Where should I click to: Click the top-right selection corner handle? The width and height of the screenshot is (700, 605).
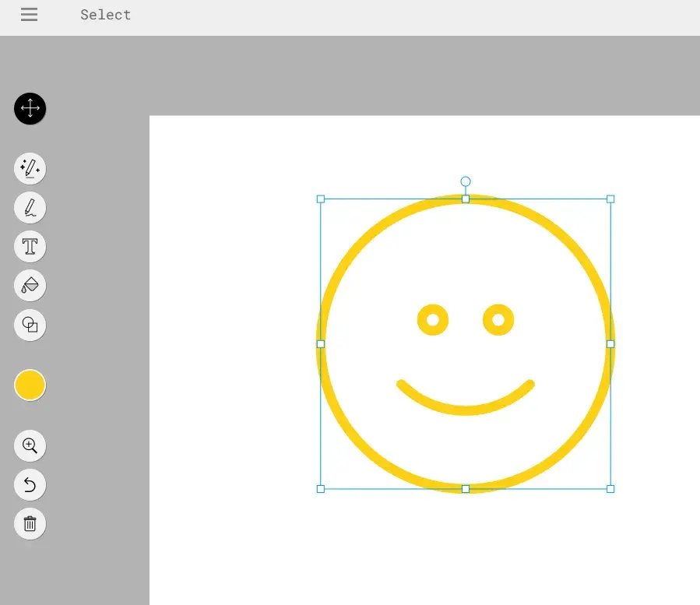click(610, 199)
